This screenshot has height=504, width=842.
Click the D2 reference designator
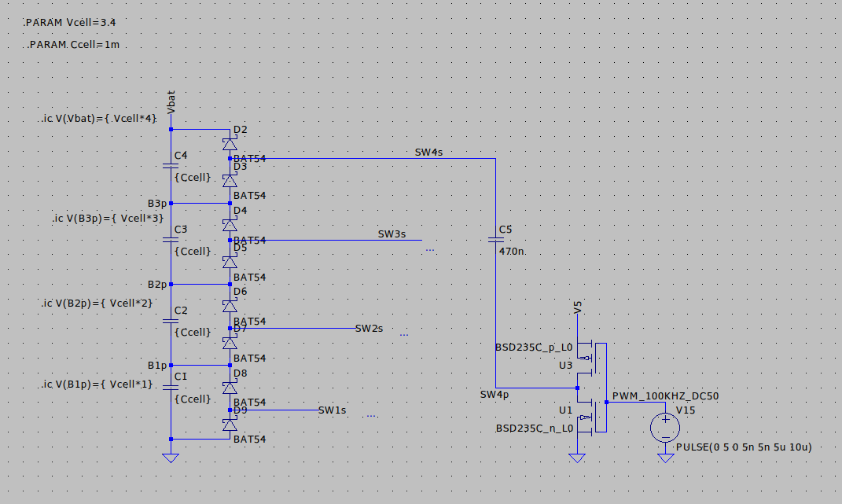pyautogui.click(x=240, y=130)
